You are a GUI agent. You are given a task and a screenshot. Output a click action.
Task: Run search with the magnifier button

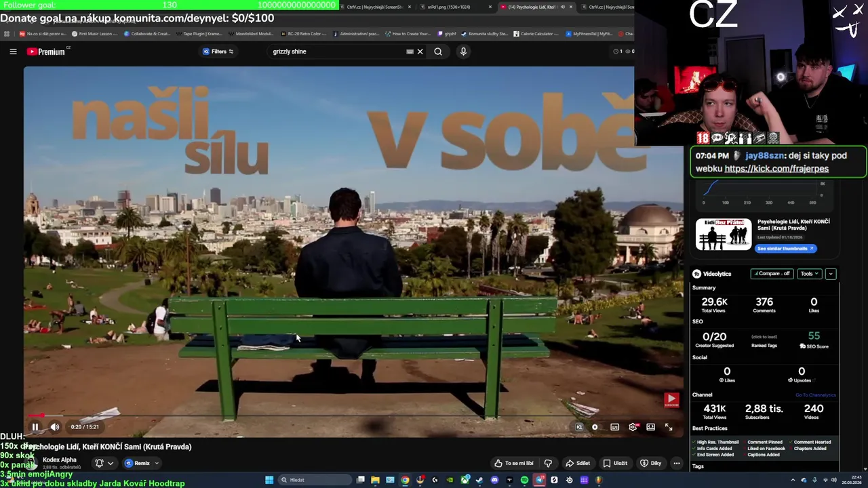pyautogui.click(x=438, y=52)
